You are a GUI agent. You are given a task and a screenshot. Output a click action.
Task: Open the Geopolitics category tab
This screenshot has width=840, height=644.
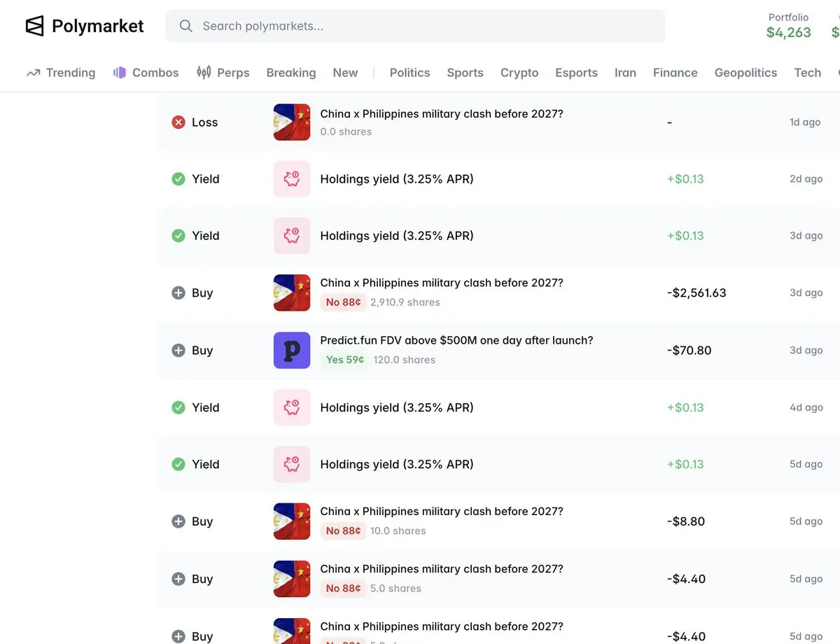[x=745, y=73]
